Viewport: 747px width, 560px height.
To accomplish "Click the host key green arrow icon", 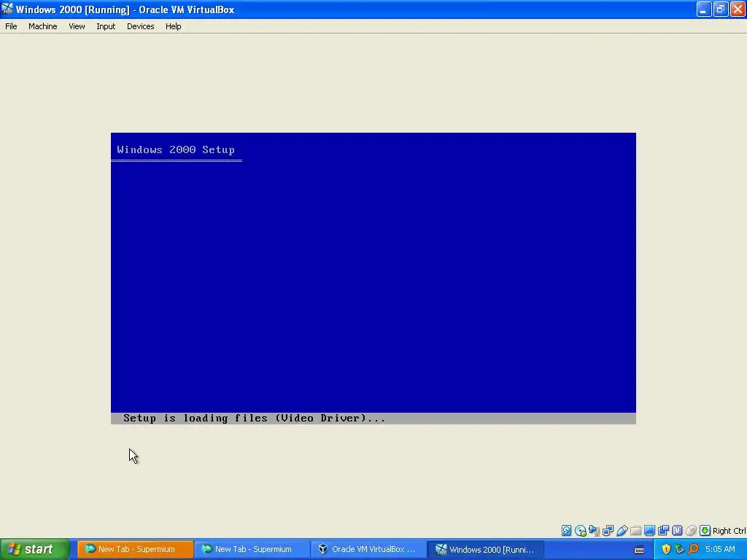I will coord(705,531).
